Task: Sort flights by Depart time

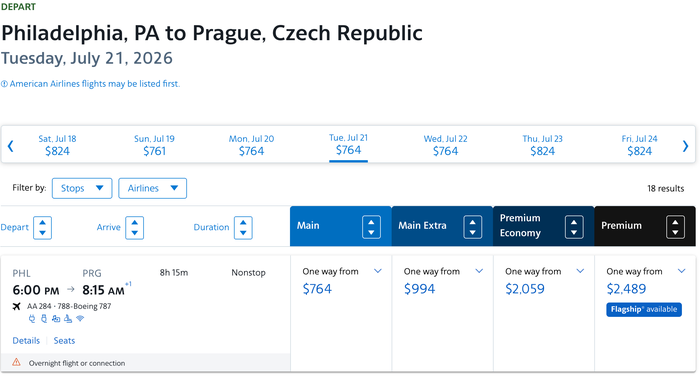Action: [42, 227]
